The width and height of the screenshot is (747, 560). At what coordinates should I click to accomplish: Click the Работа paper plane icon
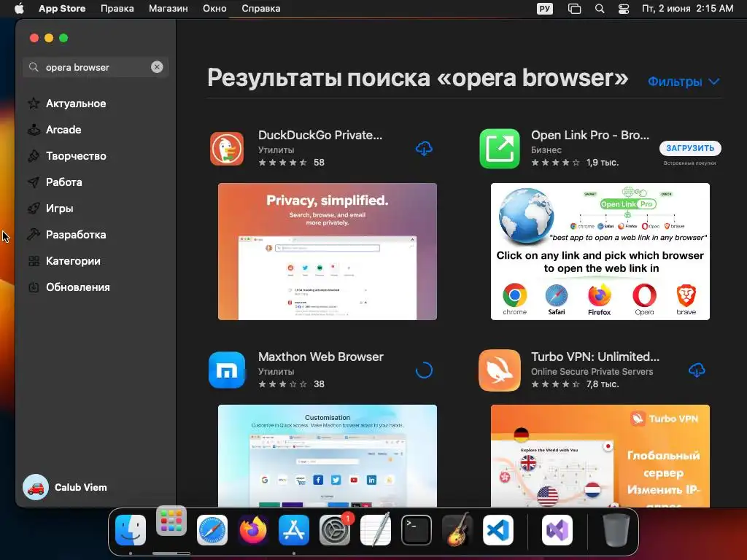(x=34, y=182)
